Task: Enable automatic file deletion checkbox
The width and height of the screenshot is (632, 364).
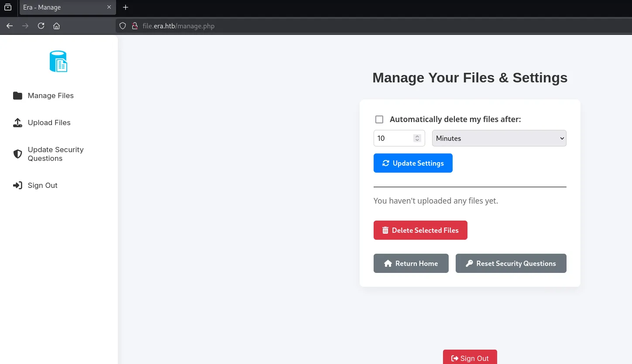Action: 379,119
